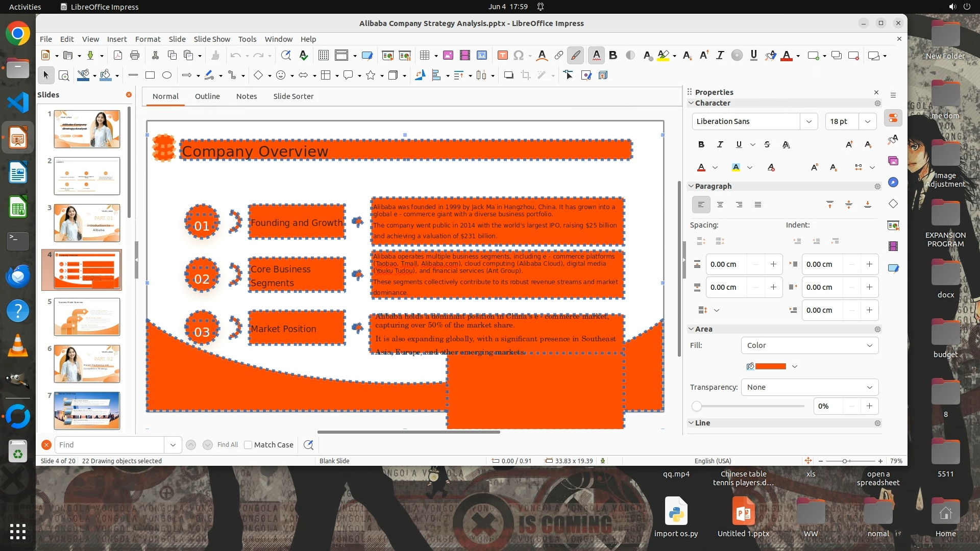Screen dimensions: 980x551
Task: Enable the Match Case checkbox
Action: [249, 445]
